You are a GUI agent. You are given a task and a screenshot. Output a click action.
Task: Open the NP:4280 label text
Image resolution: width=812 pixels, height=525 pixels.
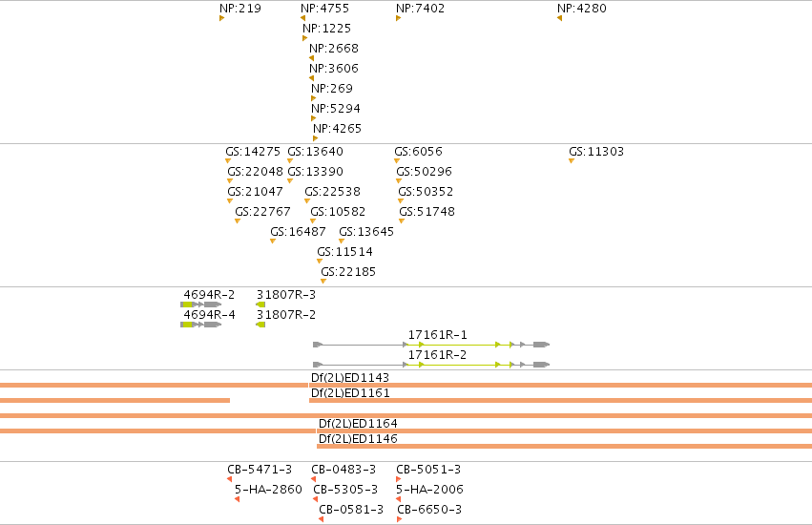tap(581, 9)
